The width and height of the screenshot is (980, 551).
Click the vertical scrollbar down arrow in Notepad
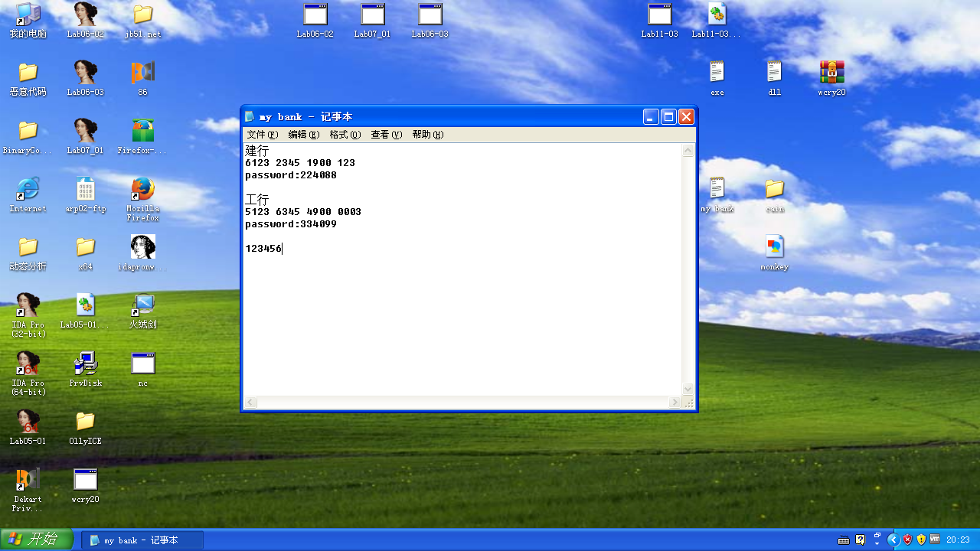(x=688, y=389)
